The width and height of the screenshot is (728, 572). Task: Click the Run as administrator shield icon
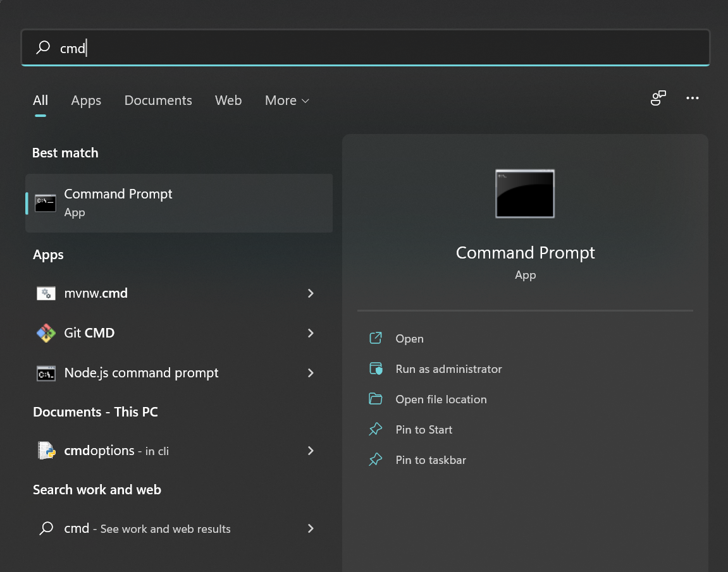376,369
